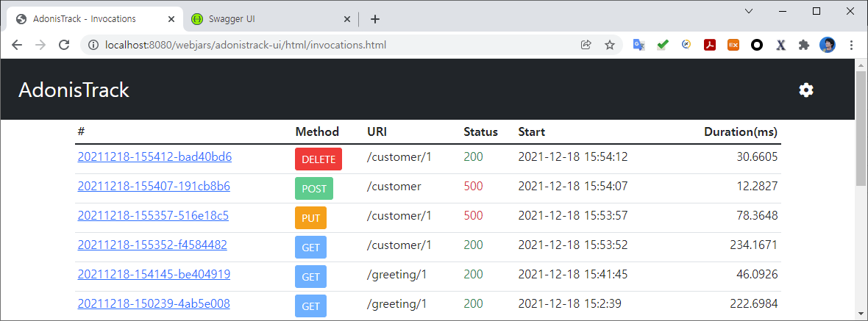Open the Chrome three-dot menu
The image size is (868, 321).
point(851,46)
